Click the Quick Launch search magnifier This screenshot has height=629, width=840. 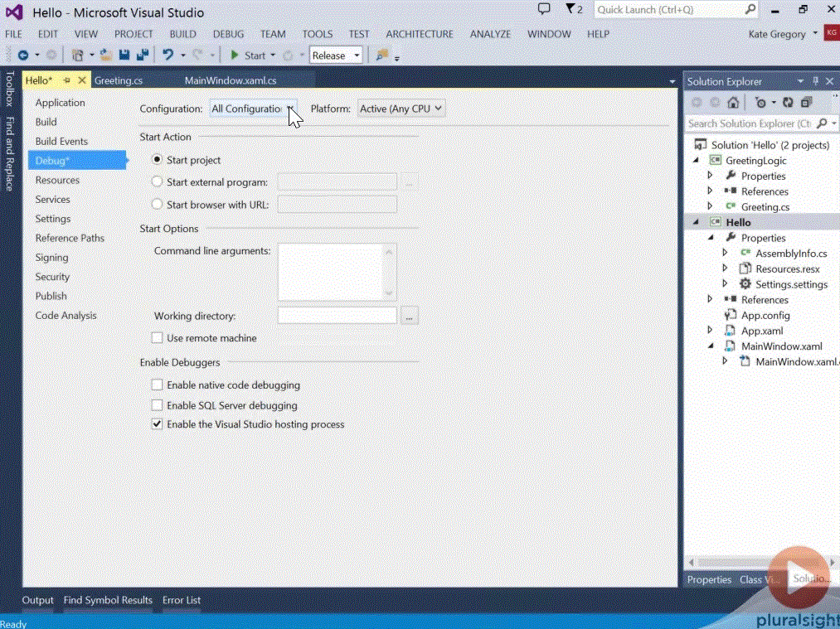click(750, 9)
